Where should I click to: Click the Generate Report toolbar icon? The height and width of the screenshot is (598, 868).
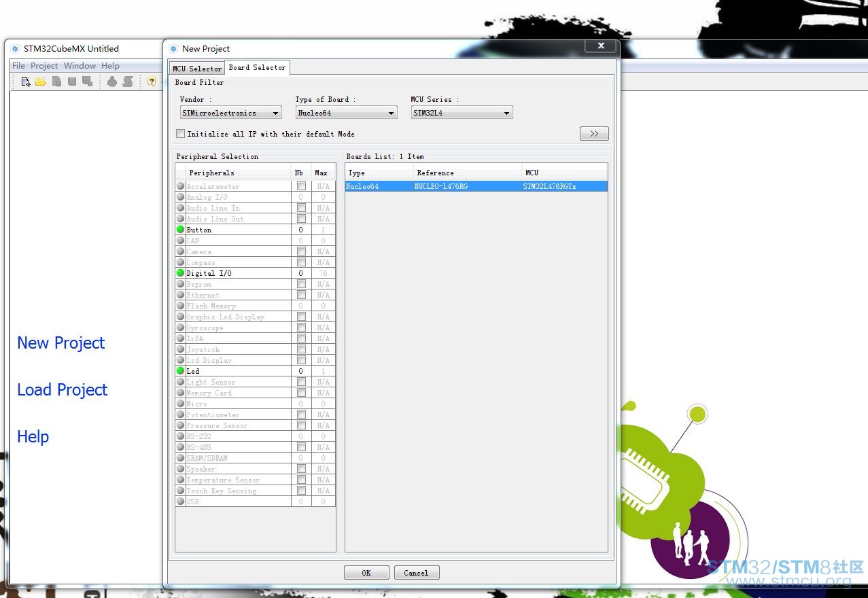(x=128, y=82)
